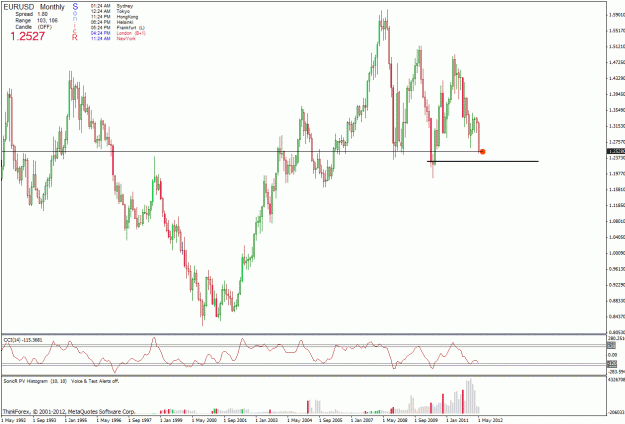
Task: Click the Candle (OFF) label
Action: (33, 27)
